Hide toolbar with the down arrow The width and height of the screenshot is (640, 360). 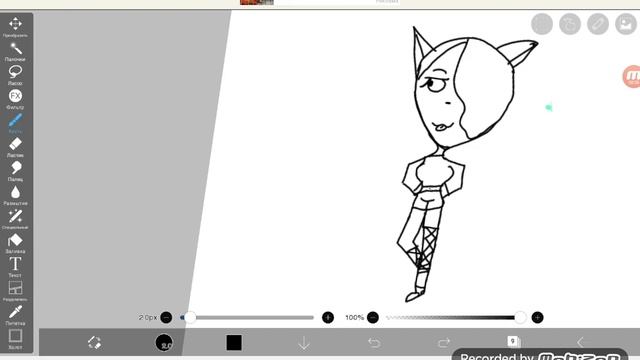click(304, 343)
